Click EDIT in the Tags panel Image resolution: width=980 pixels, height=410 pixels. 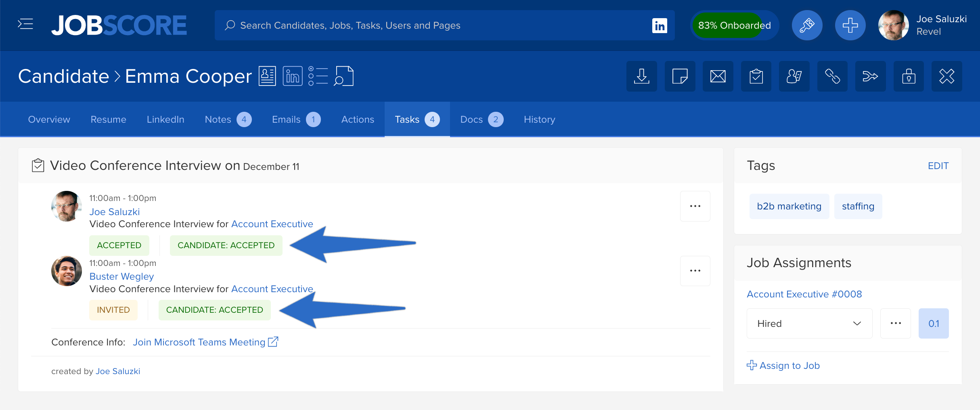tap(938, 166)
